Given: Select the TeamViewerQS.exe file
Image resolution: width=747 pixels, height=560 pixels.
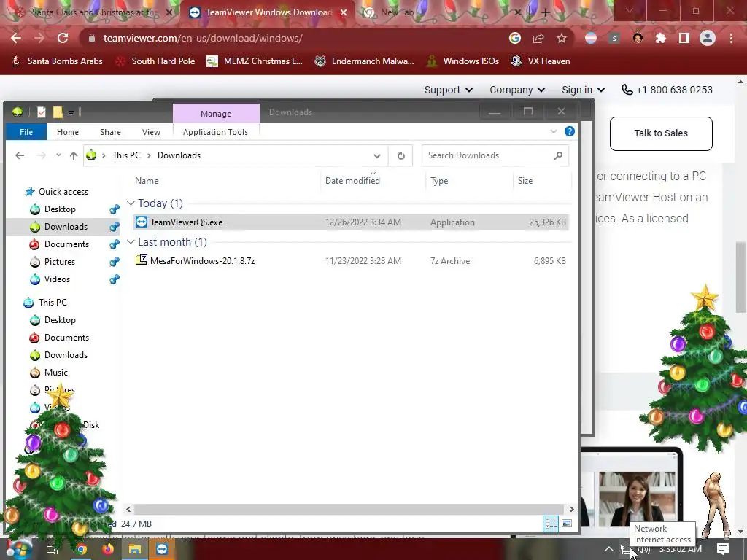Looking at the screenshot, I should pyautogui.click(x=351, y=222).
